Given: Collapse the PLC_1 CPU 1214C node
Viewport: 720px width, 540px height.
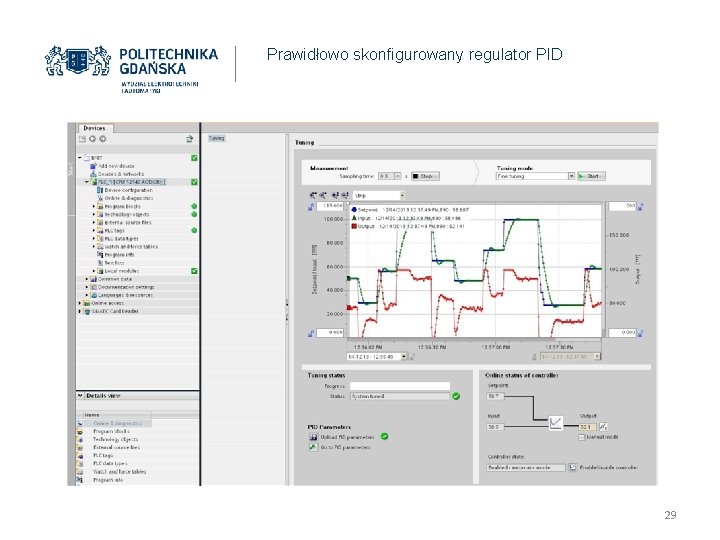Looking at the screenshot, I should pyautogui.click(x=86, y=182).
